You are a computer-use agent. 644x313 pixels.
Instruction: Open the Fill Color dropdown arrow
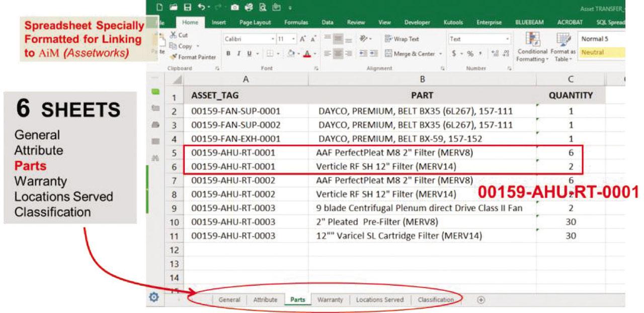coord(298,53)
